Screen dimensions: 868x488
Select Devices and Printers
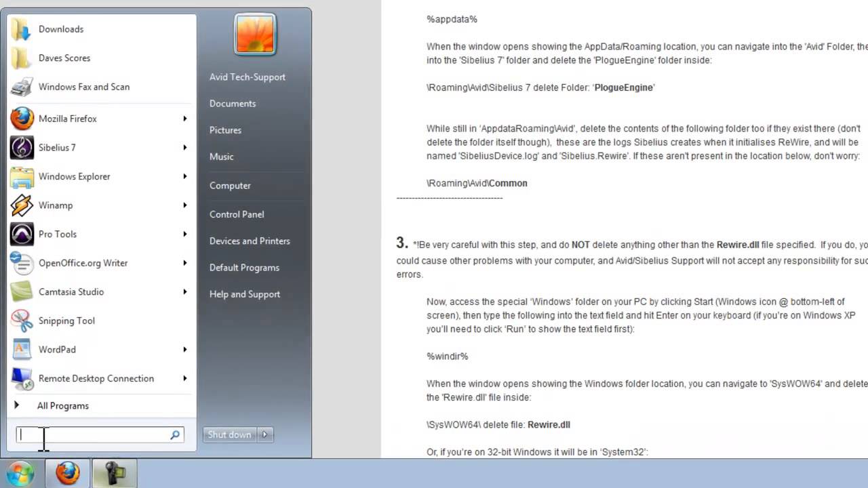pyautogui.click(x=250, y=241)
